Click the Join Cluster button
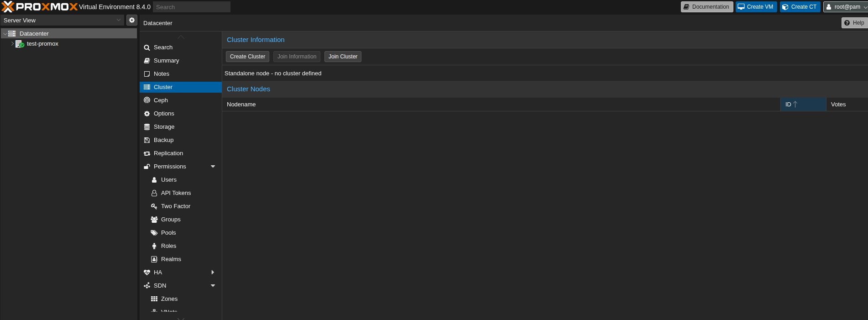 (343, 57)
